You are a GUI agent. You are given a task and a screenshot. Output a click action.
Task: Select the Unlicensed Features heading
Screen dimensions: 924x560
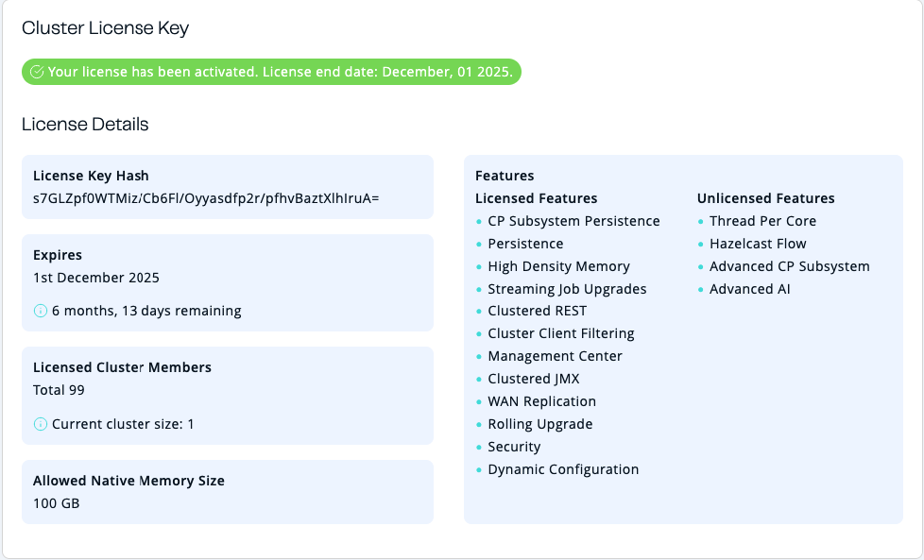pos(766,198)
